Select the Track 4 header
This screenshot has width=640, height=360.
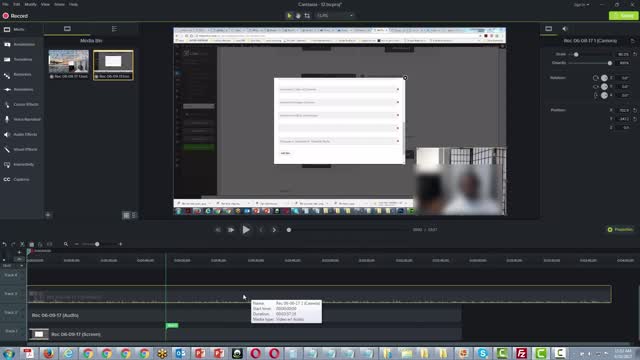point(11,275)
